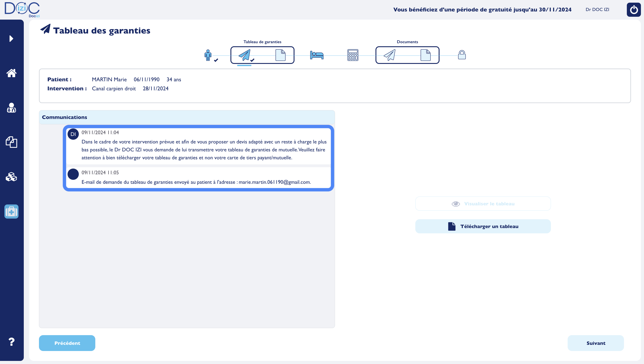Image resolution: width=644 pixels, height=364 pixels.
Task: Click the free trial period notice
Action: pyautogui.click(x=482, y=9)
